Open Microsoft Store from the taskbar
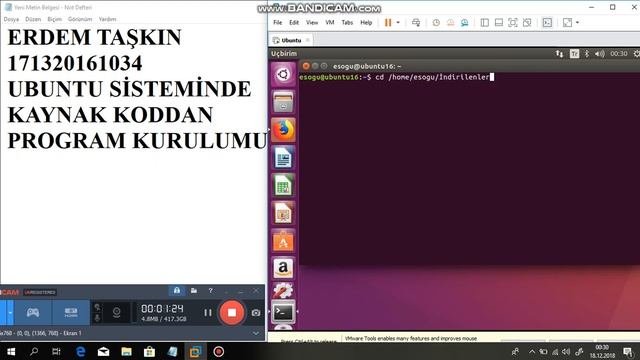The width and height of the screenshot is (640, 360). point(149,351)
